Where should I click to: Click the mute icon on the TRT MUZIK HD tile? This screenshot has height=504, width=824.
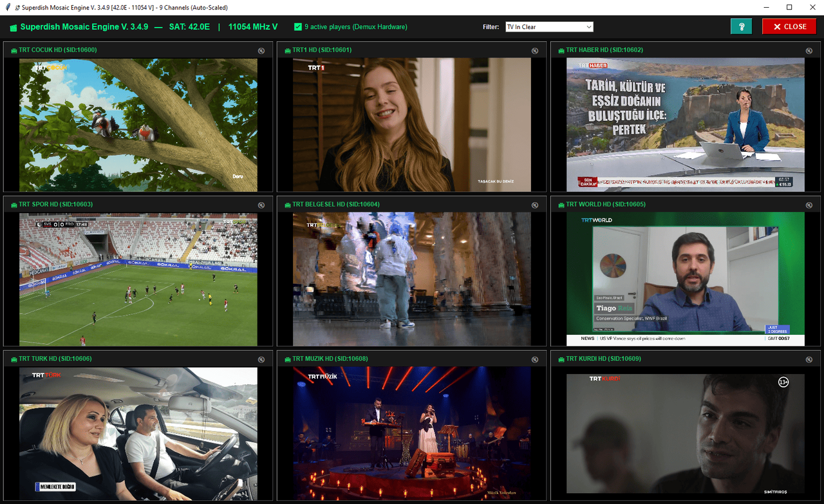[x=535, y=360]
